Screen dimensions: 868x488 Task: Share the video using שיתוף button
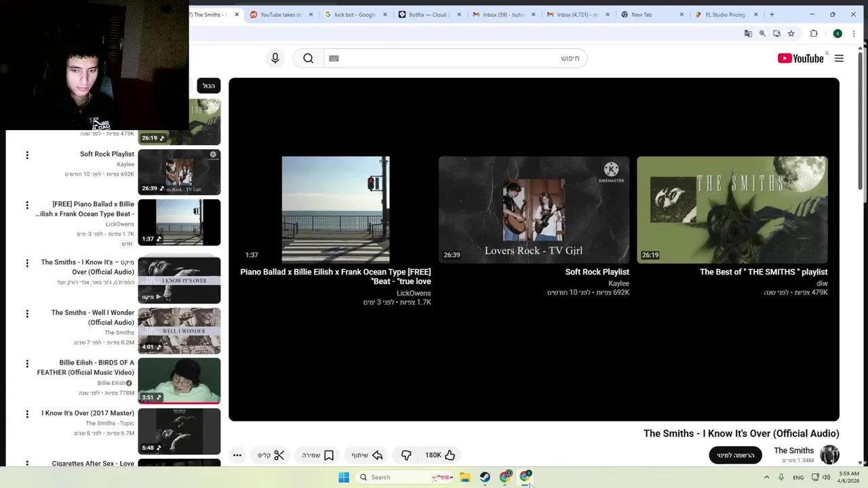pos(367,455)
